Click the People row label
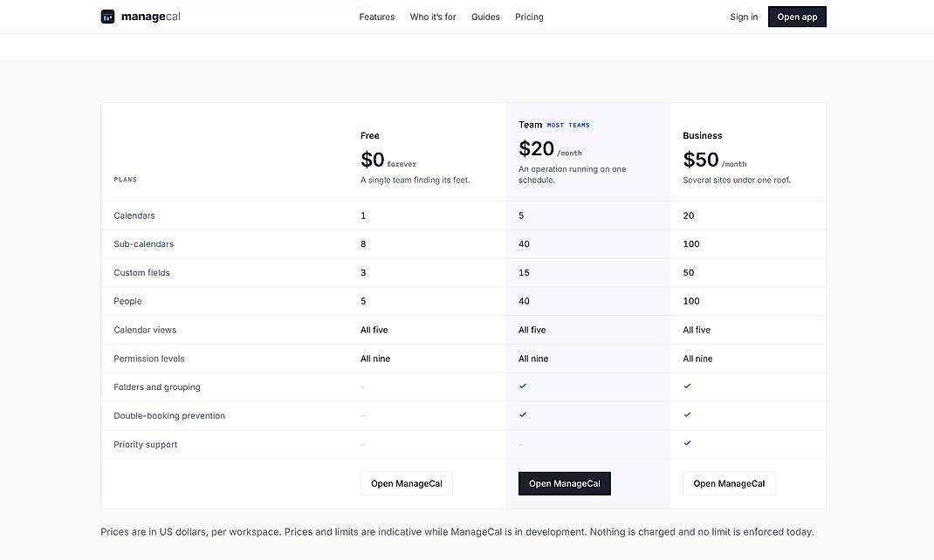 pyautogui.click(x=127, y=301)
